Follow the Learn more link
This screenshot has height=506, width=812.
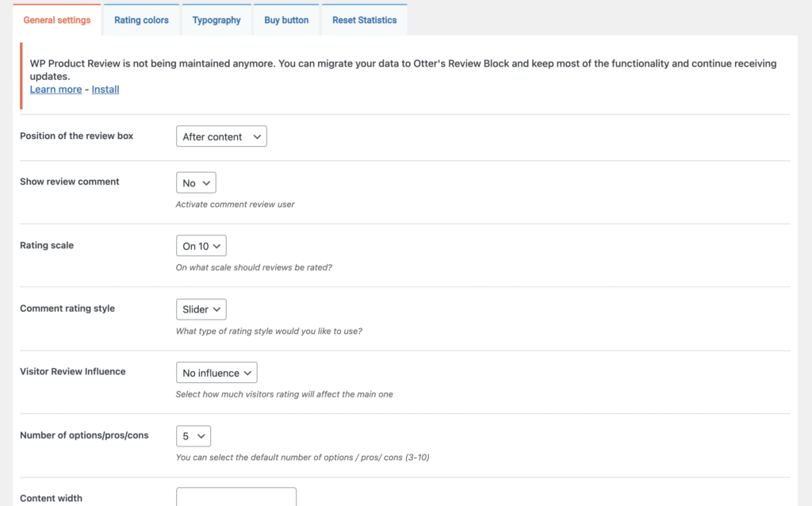[56, 90]
